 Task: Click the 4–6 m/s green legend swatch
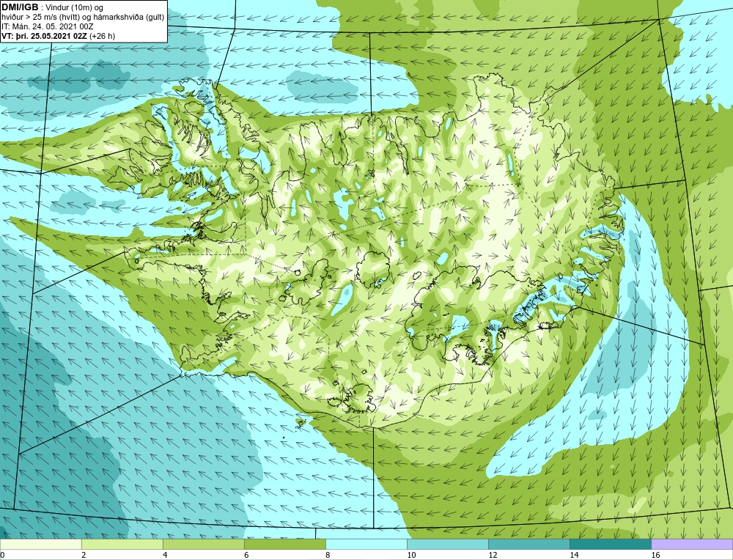pos(203,544)
